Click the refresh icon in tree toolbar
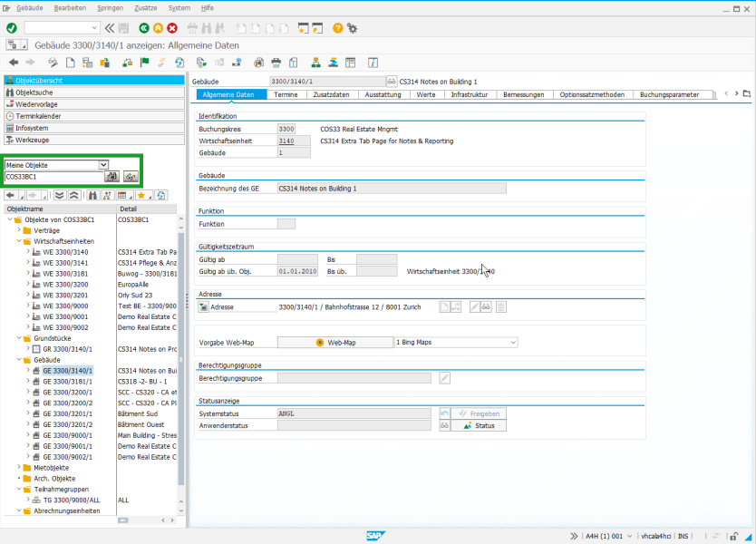This screenshot has height=544, width=756. 161,195
